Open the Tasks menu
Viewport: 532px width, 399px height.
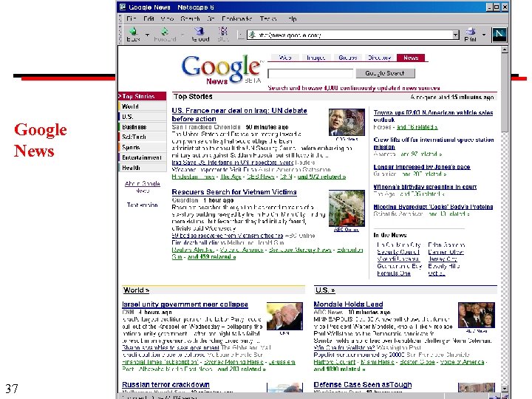(x=268, y=18)
